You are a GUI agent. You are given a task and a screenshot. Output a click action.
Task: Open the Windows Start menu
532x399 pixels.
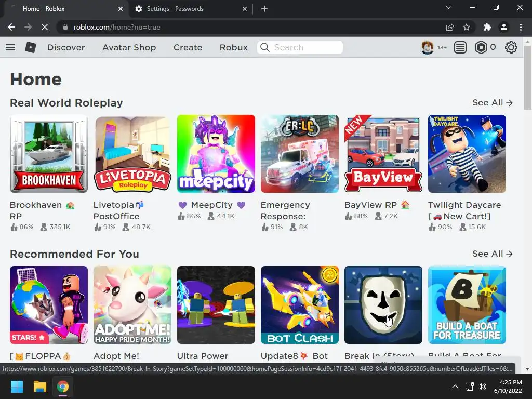coord(17,387)
